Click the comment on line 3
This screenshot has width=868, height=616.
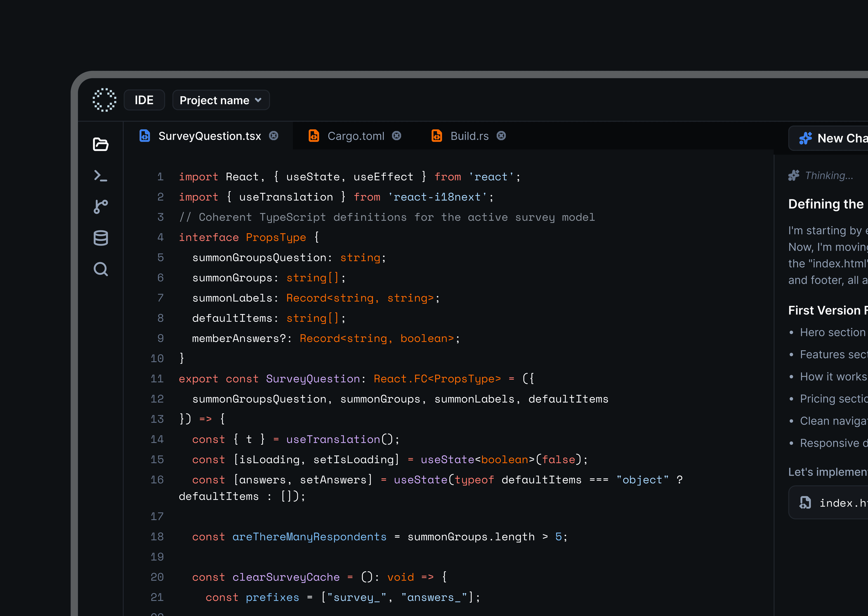pyautogui.click(x=387, y=217)
